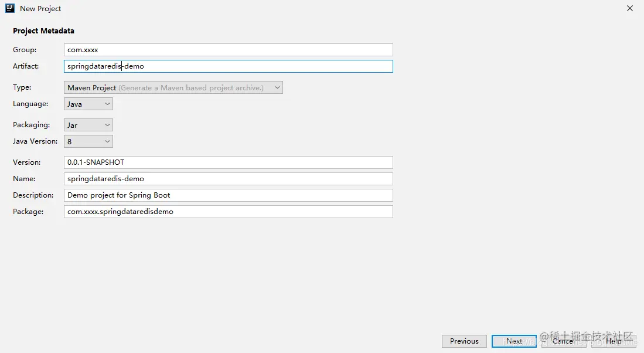This screenshot has width=644, height=353.
Task: Click the Group: label
Action: (25, 50)
